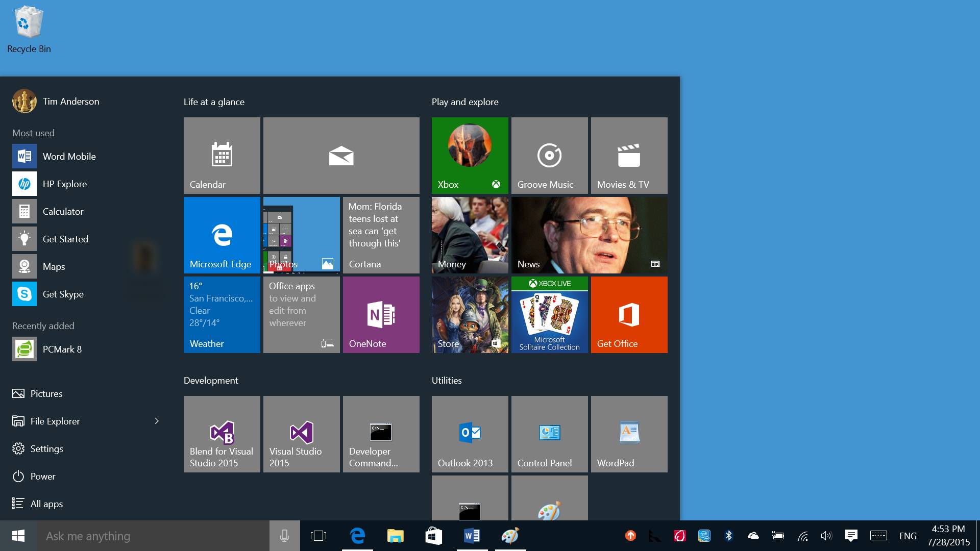
Task: Open the Calendar tile
Action: point(222,156)
